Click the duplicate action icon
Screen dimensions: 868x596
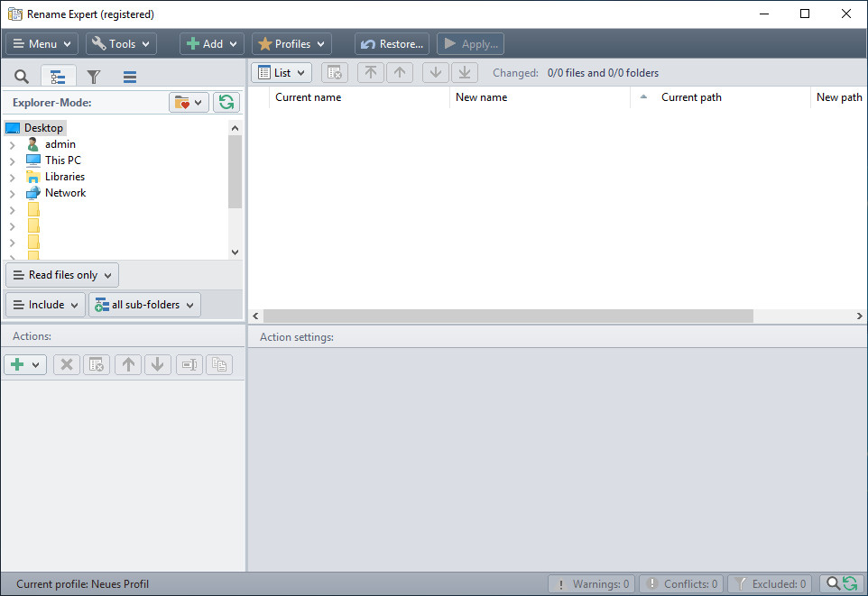[219, 364]
